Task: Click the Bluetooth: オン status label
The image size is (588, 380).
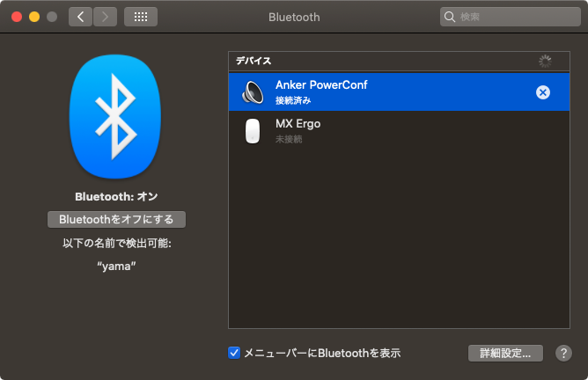Action: [116, 197]
